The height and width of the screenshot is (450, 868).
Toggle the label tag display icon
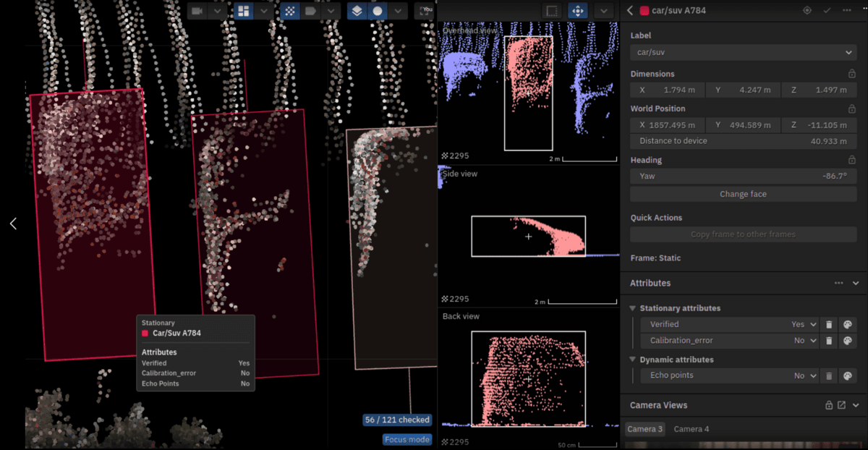tap(310, 11)
